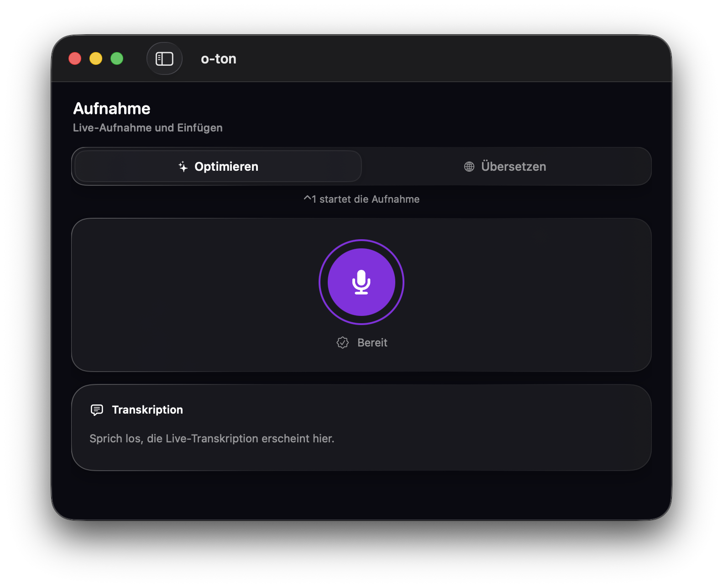Click the sparkle icon on the Optimieren segment
This screenshot has height=588, width=723.
(x=183, y=166)
